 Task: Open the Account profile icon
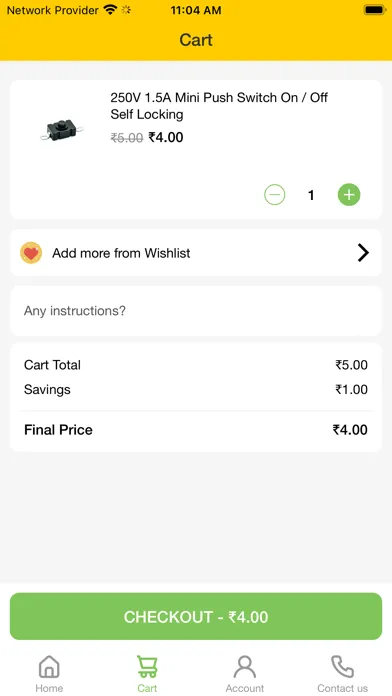tap(245, 667)
